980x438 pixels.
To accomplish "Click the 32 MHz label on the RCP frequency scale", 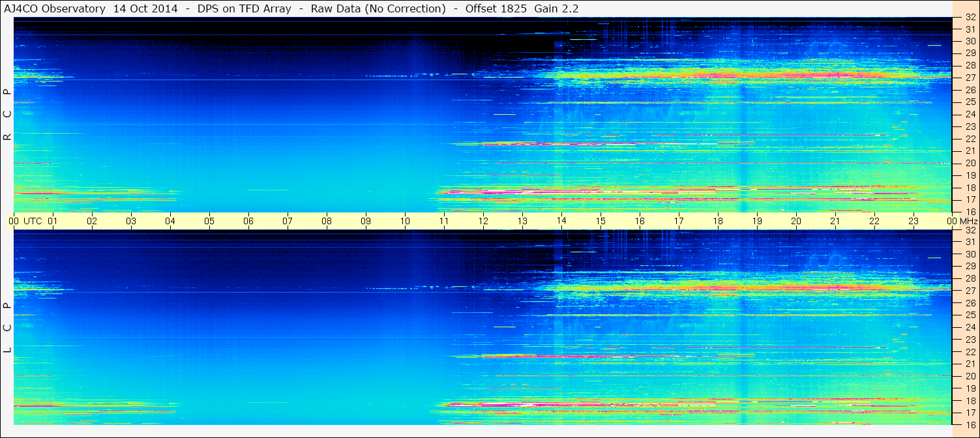I will tap(970, 18).
